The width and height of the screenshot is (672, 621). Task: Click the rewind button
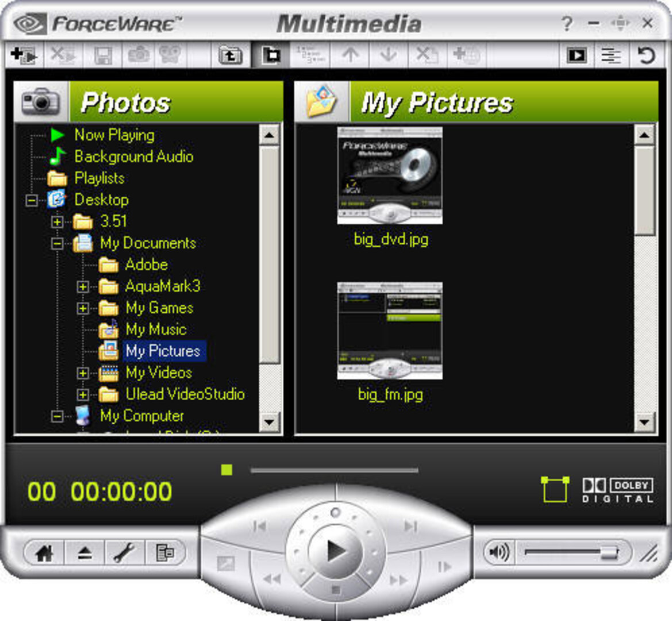[x=272, y=579]
